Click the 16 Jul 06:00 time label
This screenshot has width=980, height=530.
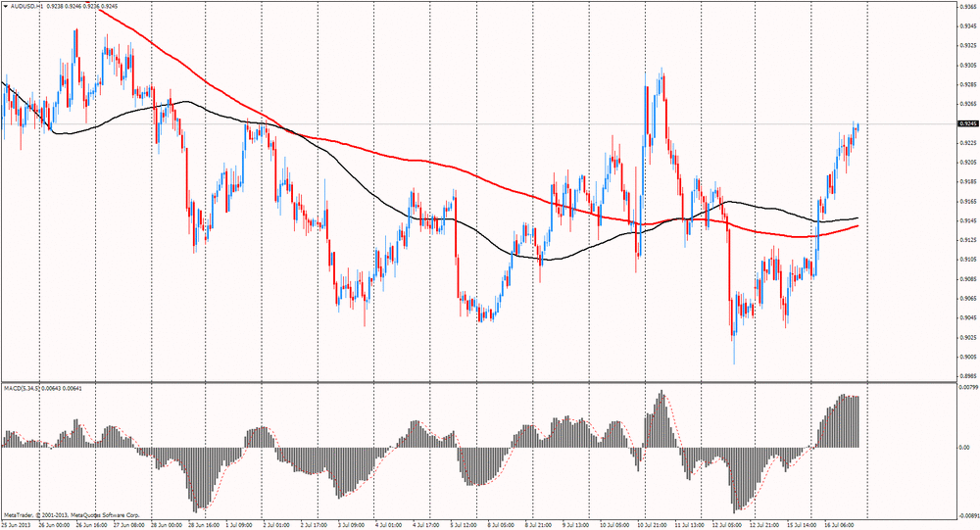pyautogui.click(x=839, y=526)
